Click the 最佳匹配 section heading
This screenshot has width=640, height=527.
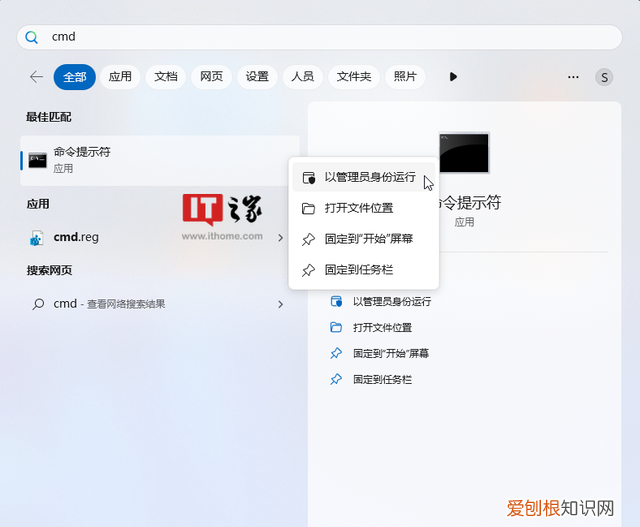coord(49,117)
